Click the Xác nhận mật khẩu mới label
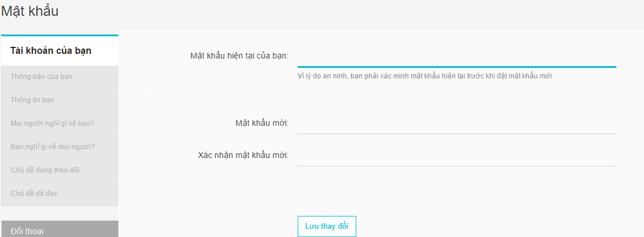The height and width of the screenshot is (237, 644). point(243,156)
